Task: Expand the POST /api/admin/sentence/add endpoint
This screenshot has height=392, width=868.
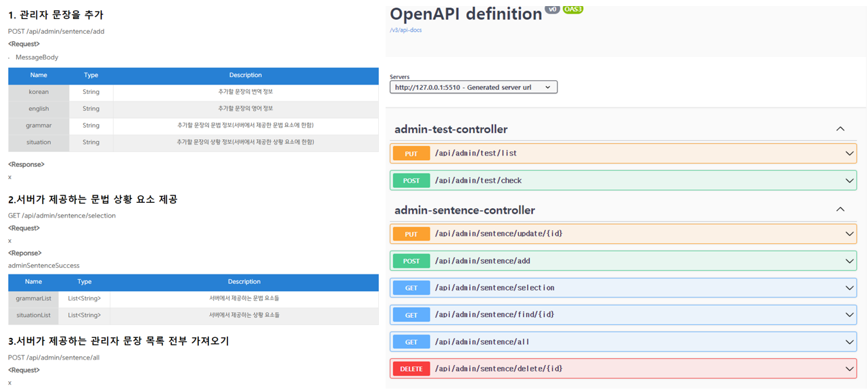Action: pos(849,261)
